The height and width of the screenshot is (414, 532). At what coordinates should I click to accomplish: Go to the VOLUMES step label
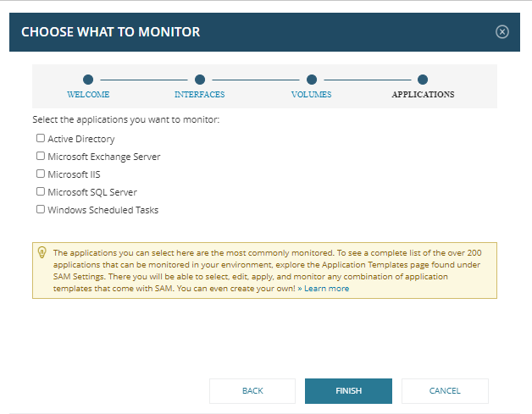pyautogui.click(x=311, y=94)
